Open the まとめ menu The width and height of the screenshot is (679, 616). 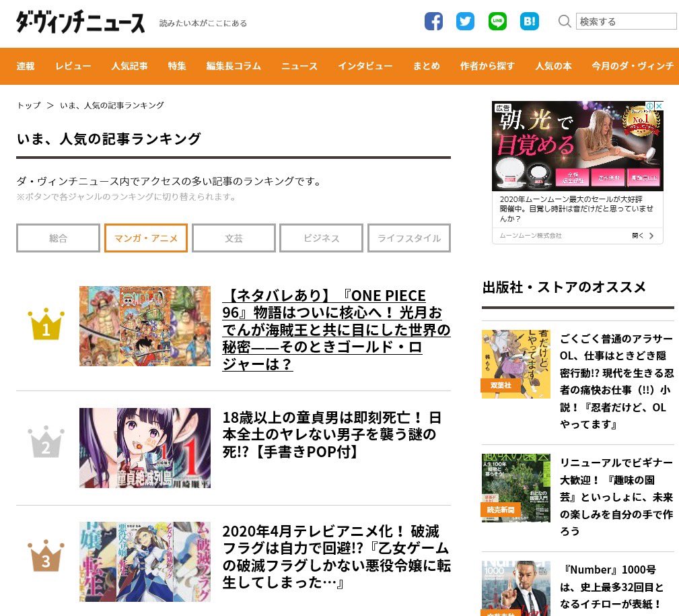click(427, 66)
